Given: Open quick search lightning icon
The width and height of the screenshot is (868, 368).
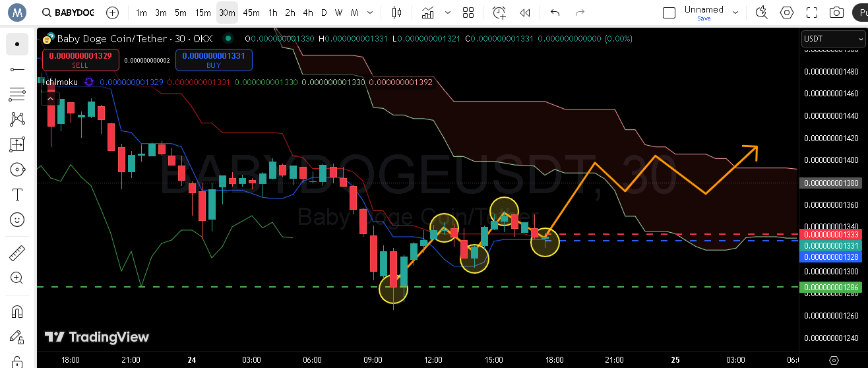Looking at the screenshot, I should point(762,13).
